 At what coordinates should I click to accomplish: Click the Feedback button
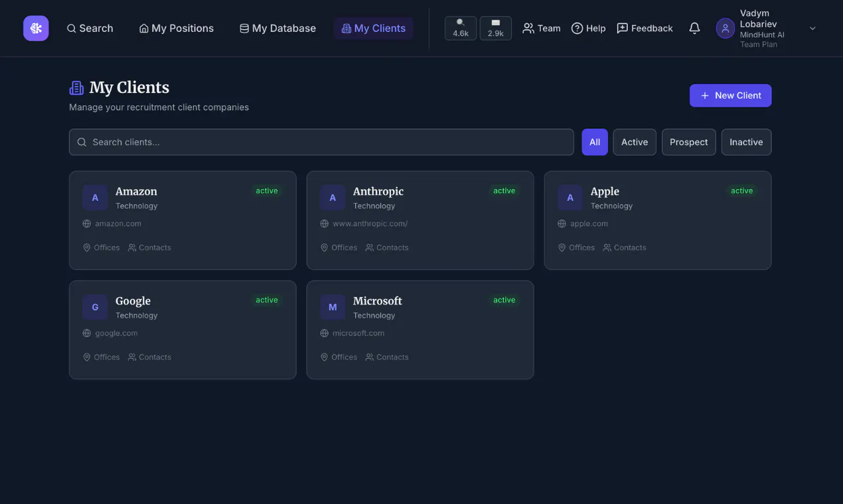click(645, 29)
